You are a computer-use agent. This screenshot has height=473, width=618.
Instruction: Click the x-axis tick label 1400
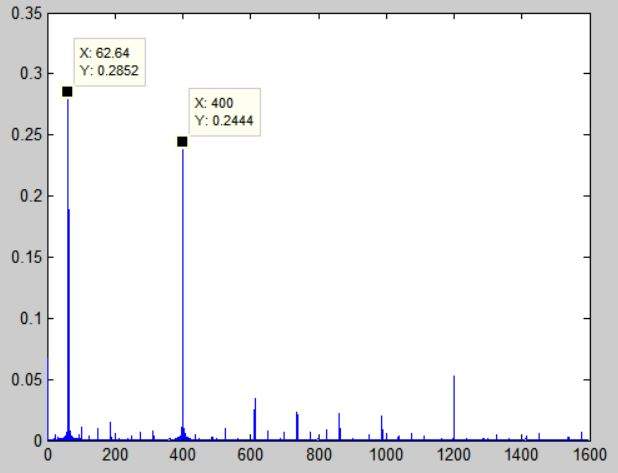point(520,454)
